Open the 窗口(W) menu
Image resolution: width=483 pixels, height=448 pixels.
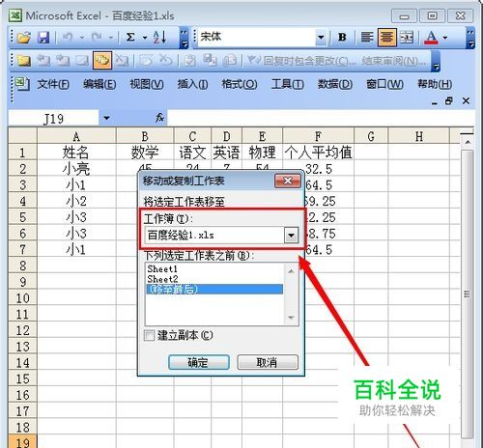click(x=384, y=84)
